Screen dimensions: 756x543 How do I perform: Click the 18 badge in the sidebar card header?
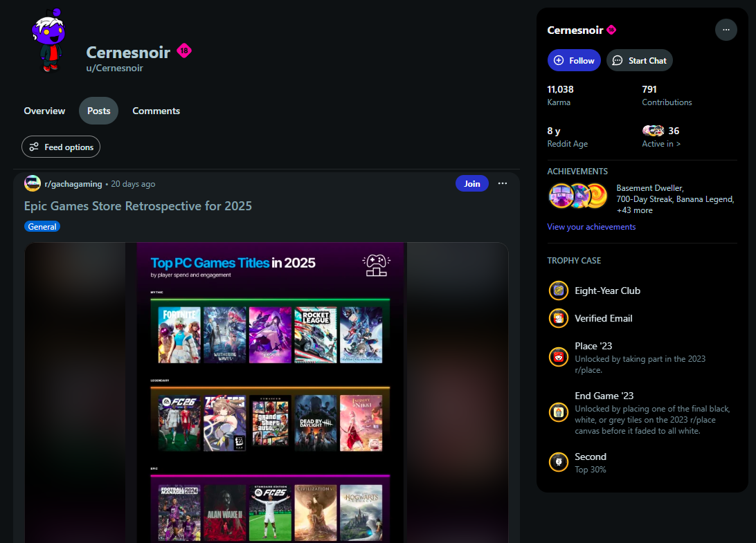611,30
